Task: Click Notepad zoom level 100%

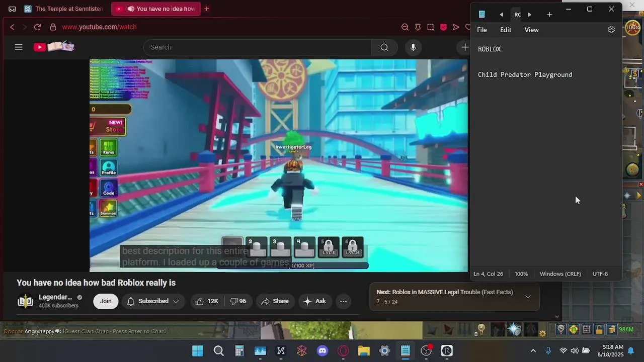Action: click(x=521, y=274)
